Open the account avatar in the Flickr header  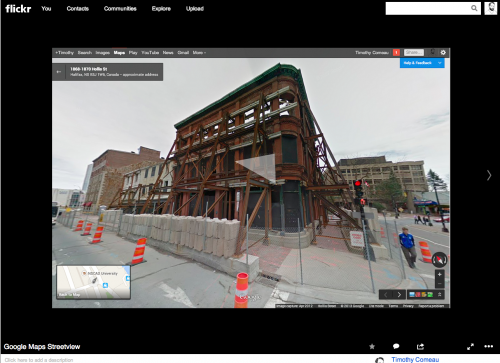tap(490, 8)
